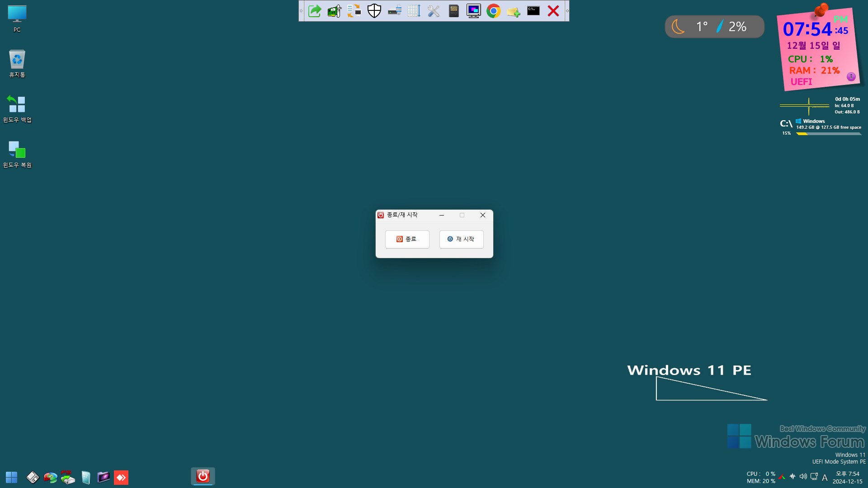The width and height of the screenshot is (868, 488).
Task: Open the FS drive capture taskbar icon
Action: [x=68, y=477]
